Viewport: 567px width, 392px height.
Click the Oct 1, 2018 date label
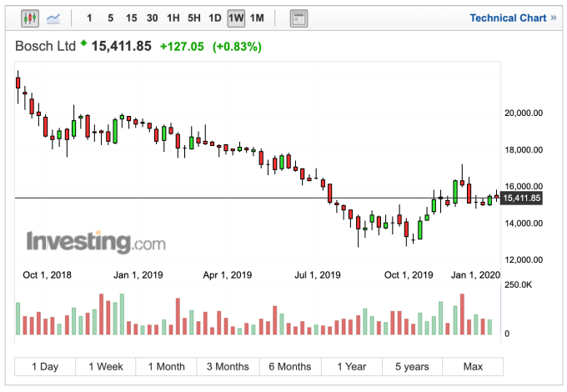pyautogui.click(x=47, y=275)
